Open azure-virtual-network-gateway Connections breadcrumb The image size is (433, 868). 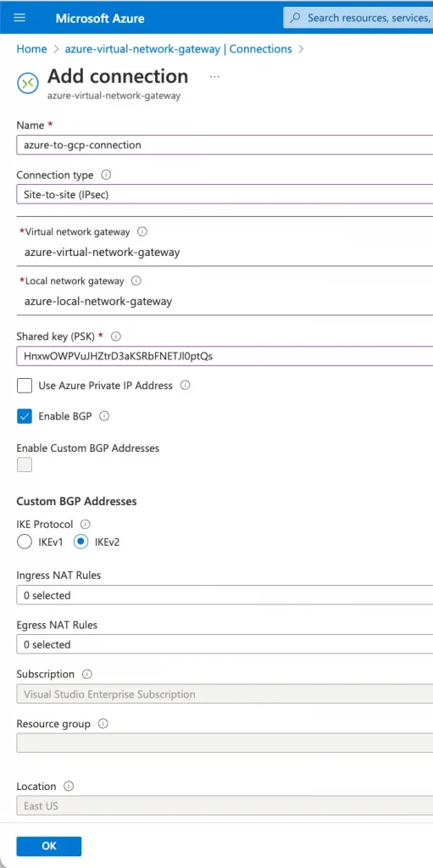pyautogui.click(x=178, y=48)
